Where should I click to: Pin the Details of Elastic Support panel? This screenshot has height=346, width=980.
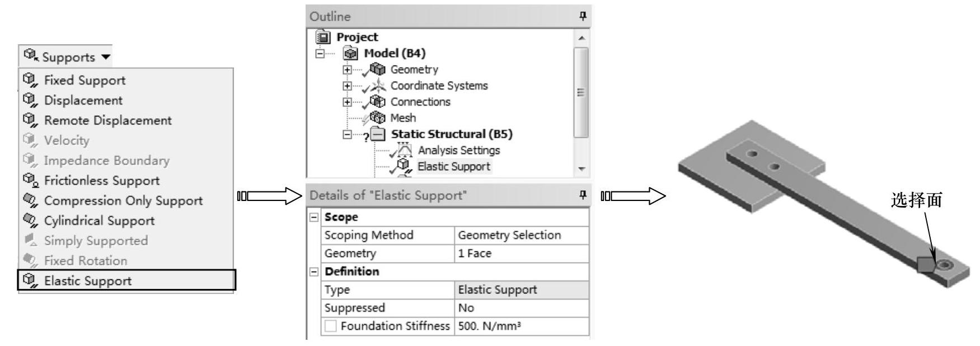[583, 195]
